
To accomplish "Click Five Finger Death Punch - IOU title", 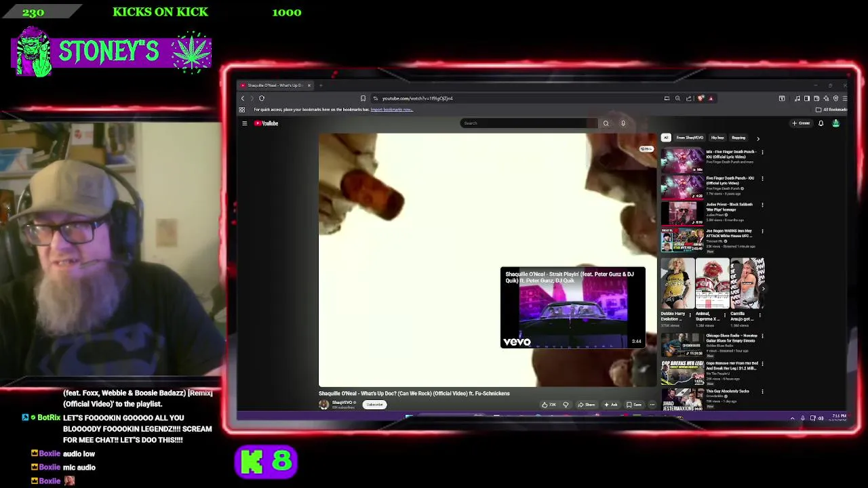I will [730, 181].
